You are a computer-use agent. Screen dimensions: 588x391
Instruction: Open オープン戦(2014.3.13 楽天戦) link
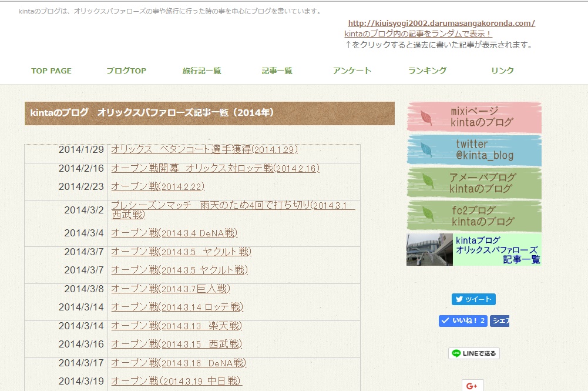click(x=177, y=326)
